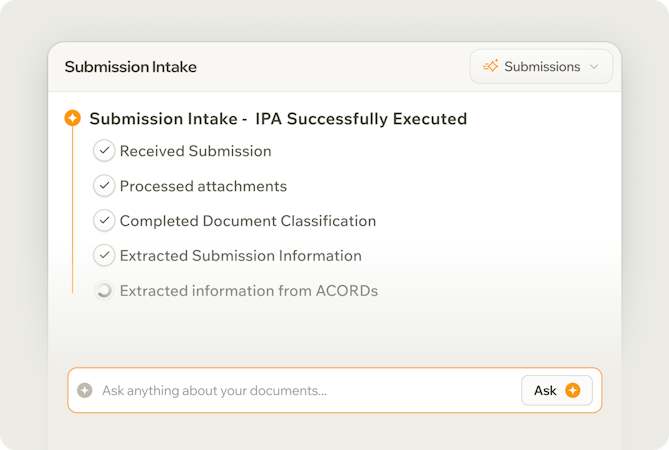Click the gray sparkle icon in the ask field
The height and width of the screenshot is (450, 669).
[x=84, y=390]
